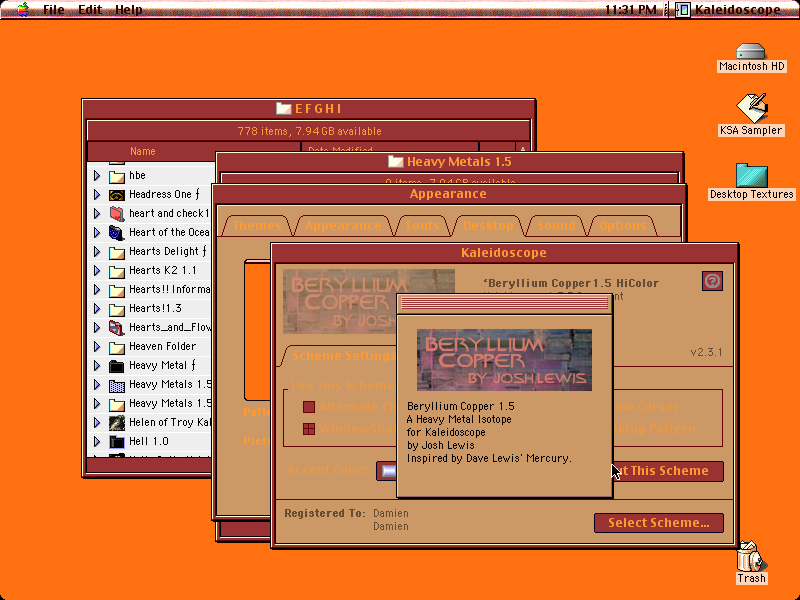The height and width of the screenshot is (600, 800).
Task: Select the Hearts K2 1.1 folder icon
Action: (117, 271)
